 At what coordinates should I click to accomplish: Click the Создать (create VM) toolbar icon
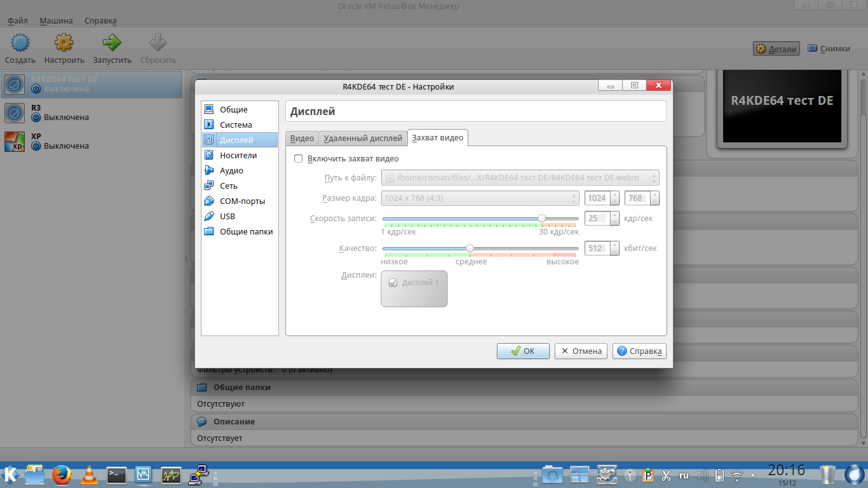(x=20, y=43)
